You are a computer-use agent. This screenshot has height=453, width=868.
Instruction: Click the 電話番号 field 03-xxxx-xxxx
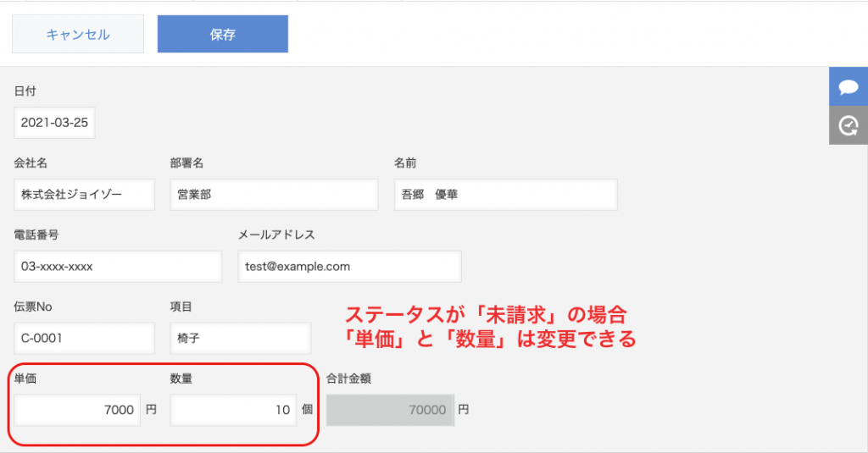pos(118,267)
